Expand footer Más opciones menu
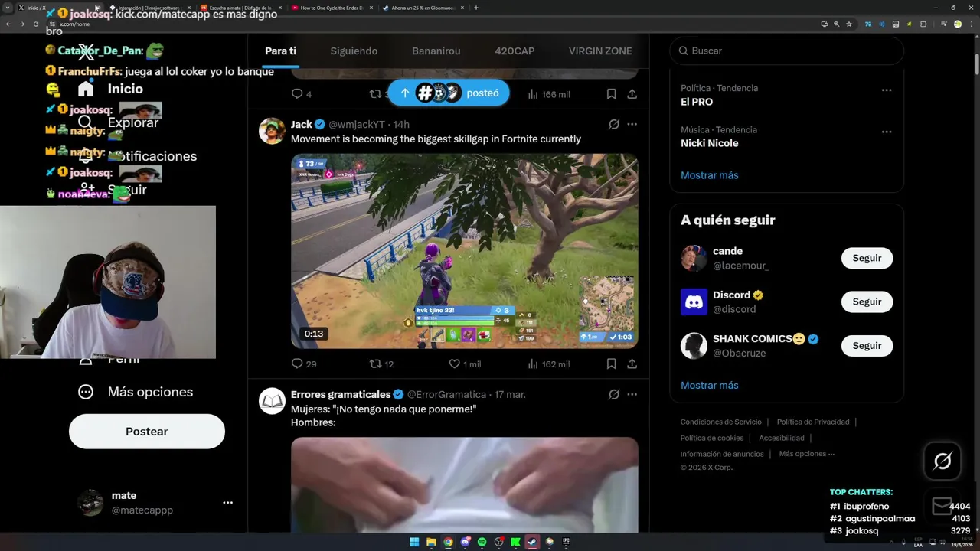This screenshot has height=551, width=980. click(x=807, y=454)
